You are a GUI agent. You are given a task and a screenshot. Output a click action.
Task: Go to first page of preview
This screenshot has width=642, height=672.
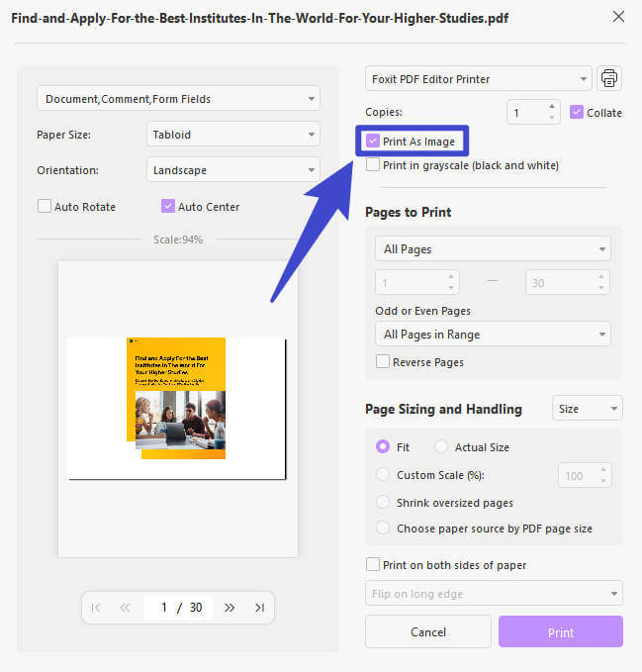coord(96,608)
